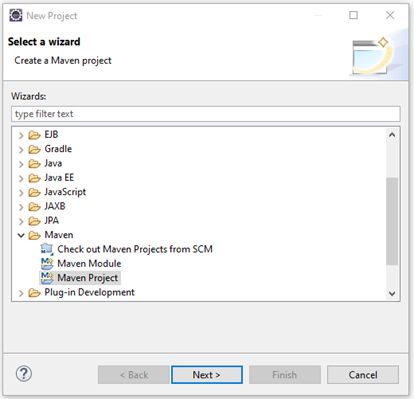Focus the type filter text field
This screenshot has width=414, height=399.
[206, 114]
